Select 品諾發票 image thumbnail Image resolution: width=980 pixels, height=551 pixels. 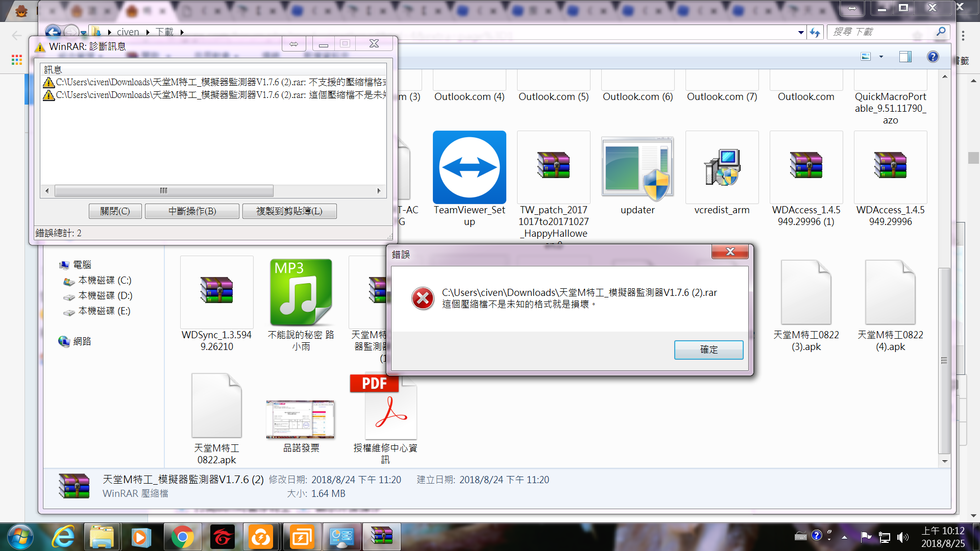tap(301, 419)
